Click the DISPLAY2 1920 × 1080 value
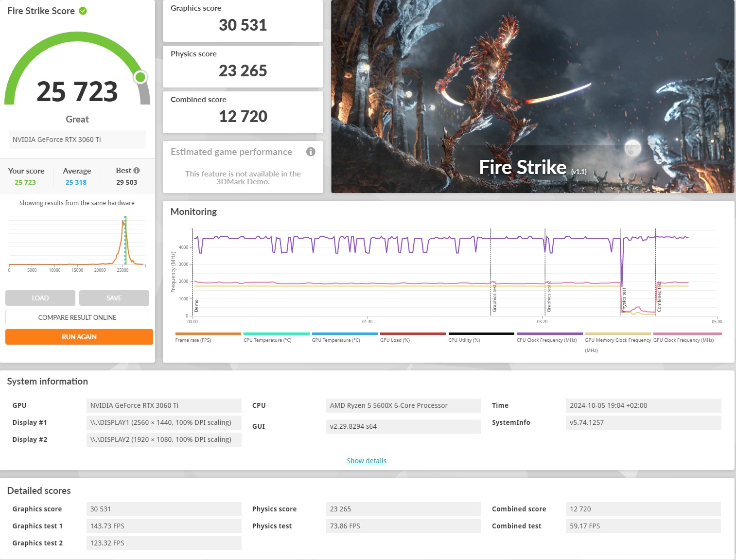 click(164, 439)
